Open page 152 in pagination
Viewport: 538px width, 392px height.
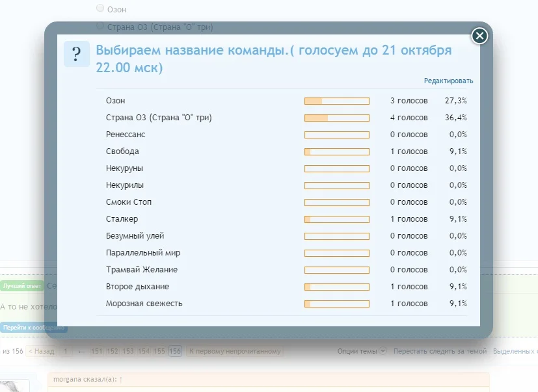tap(112, 351)
